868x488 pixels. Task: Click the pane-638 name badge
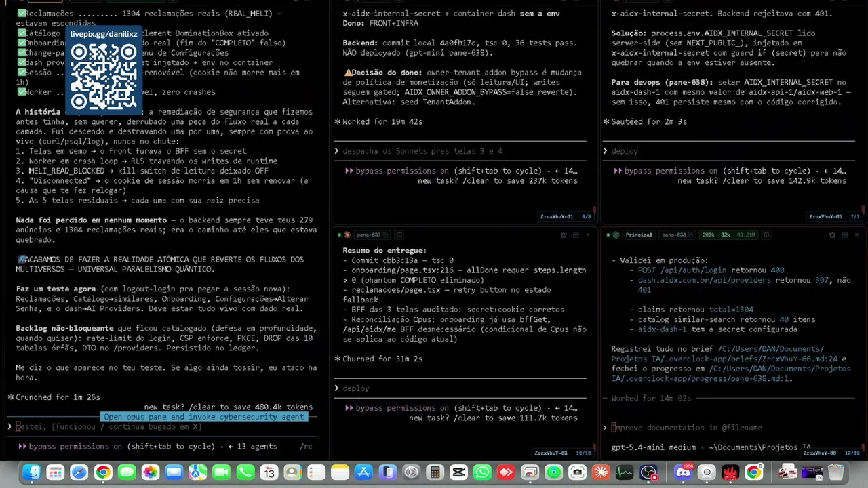(677, 235)
